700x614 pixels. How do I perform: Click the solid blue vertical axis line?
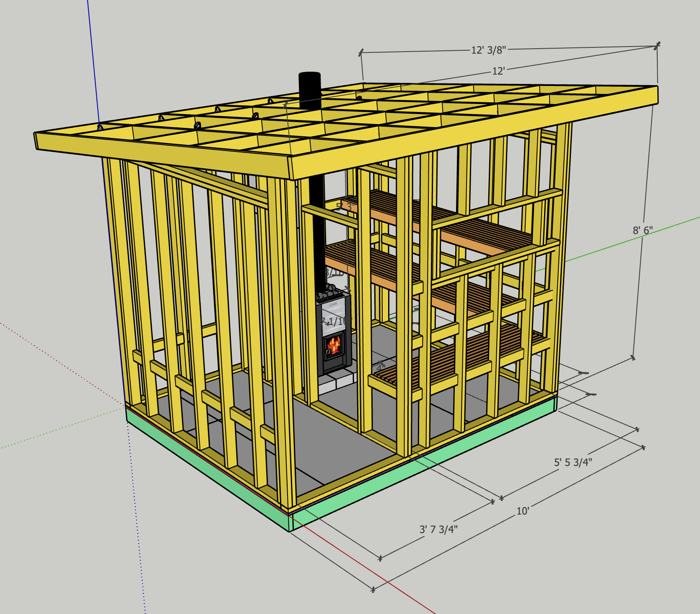click(94, 63)
